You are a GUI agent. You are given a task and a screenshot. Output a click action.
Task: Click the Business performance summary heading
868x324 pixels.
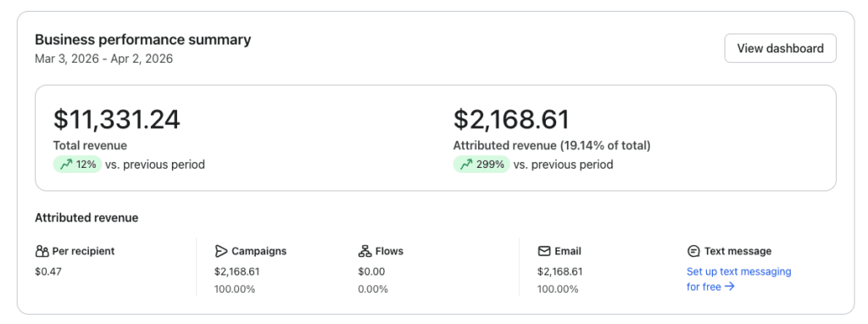click(142, 40)
